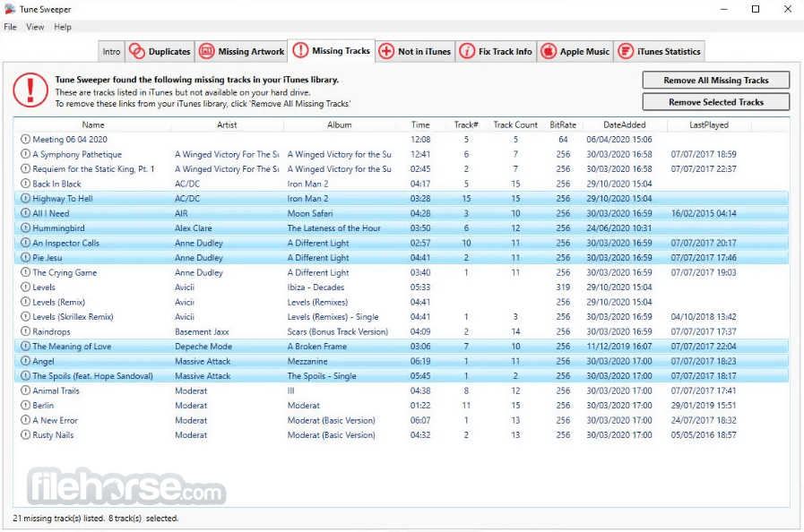Switch to Missing Artwork tab
The image size is (804, 532).
tap(241, 51)
